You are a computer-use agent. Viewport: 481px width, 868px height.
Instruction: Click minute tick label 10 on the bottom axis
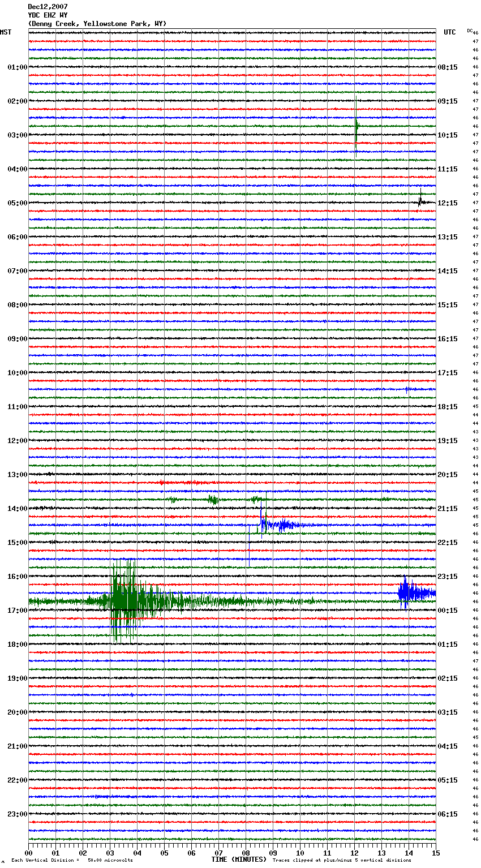(300, 853)
